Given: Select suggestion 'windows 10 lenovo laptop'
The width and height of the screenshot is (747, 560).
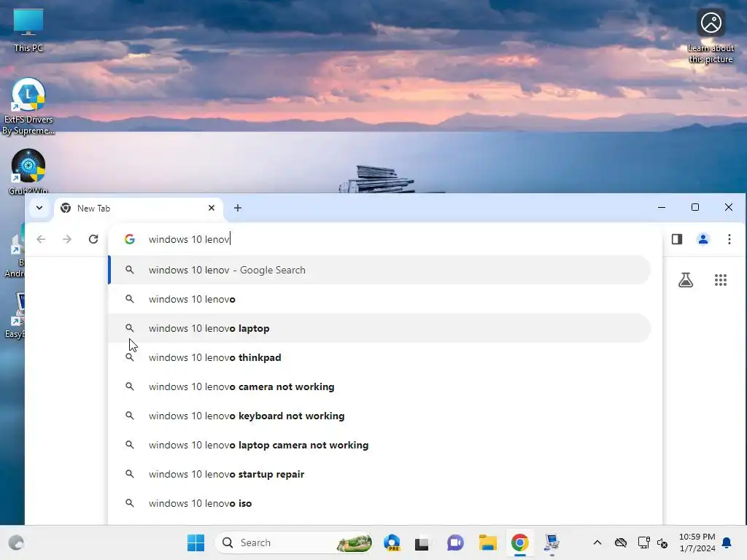Looking at the screenshot, I should tap(379, 328).
